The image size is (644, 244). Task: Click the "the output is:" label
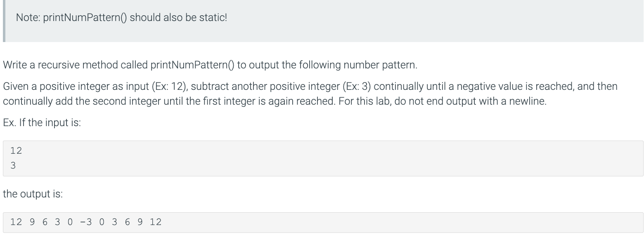[33, 194]
